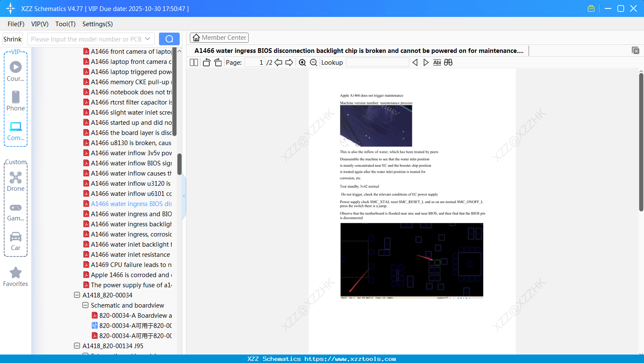Click the Lookup text field

pos(378,63)
